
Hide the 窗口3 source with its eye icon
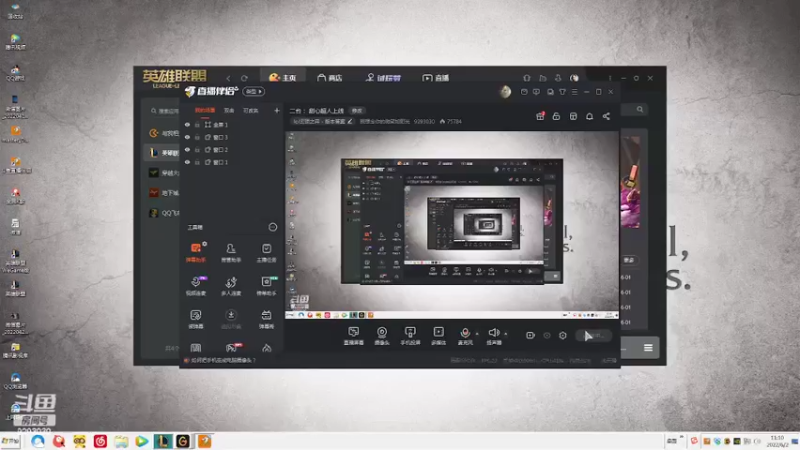(187, 137)
